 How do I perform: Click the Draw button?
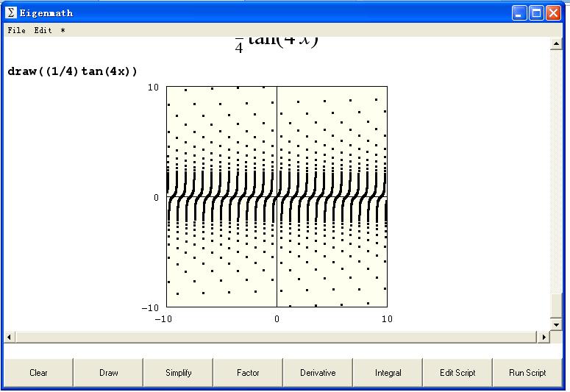(x=108, y=373)
